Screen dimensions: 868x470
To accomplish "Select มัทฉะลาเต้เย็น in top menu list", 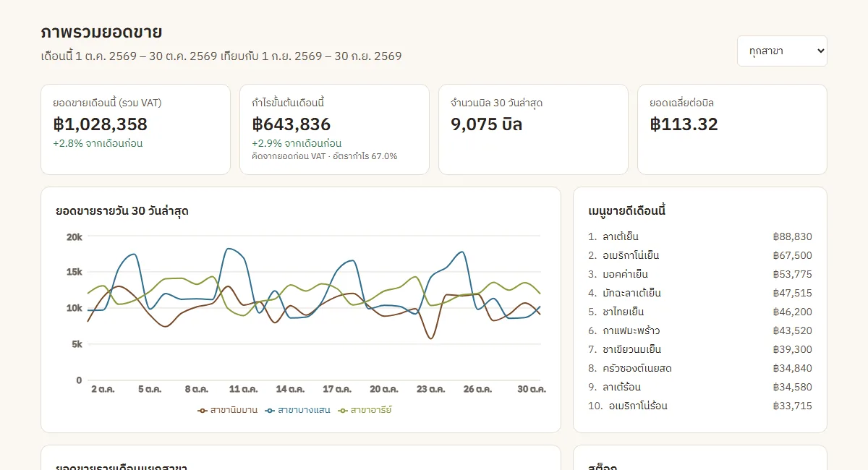I will pos(631,293).
